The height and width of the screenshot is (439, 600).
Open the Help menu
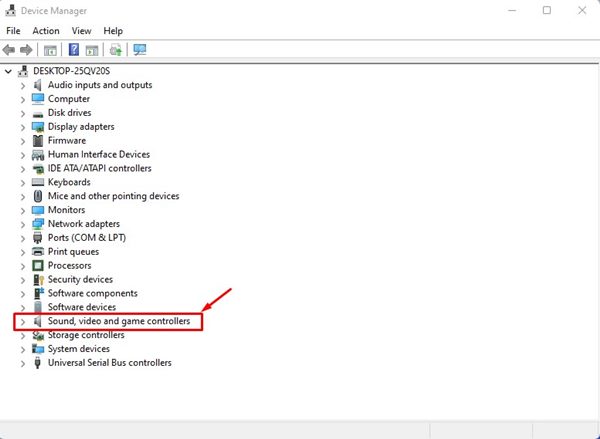pos(113,31)
